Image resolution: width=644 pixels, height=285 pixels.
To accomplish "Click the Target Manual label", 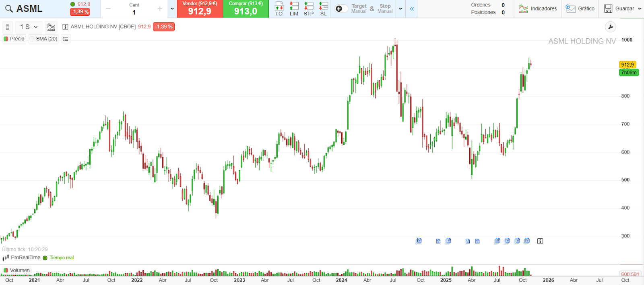I will pos(359,8).
